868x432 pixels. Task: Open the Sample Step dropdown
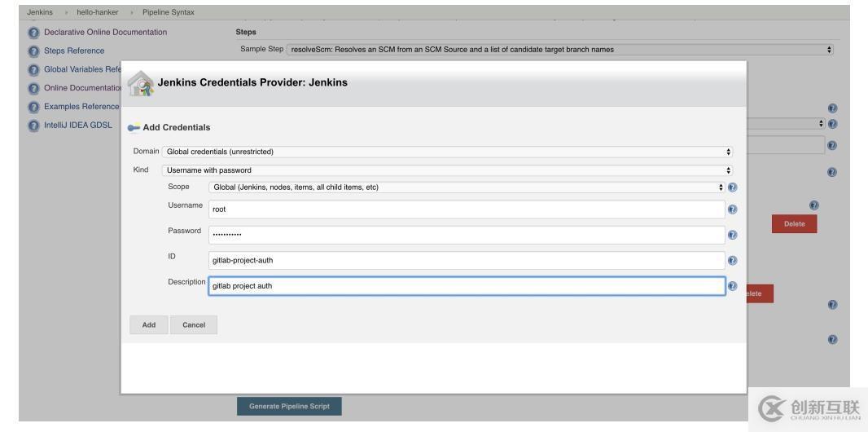559,49
